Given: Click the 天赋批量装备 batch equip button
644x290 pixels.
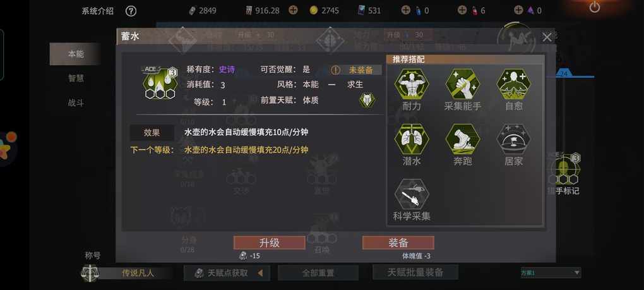Looking at the screenshot, I should 415,272.
